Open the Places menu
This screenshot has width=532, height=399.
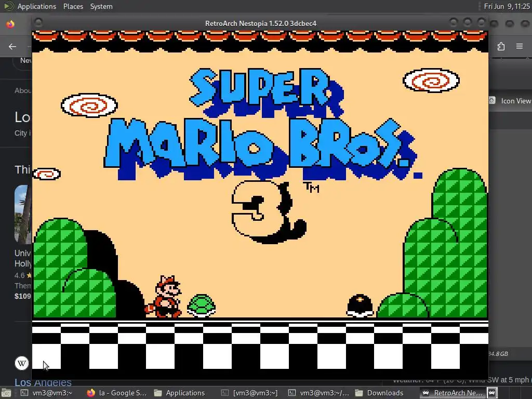pos(73,6)
